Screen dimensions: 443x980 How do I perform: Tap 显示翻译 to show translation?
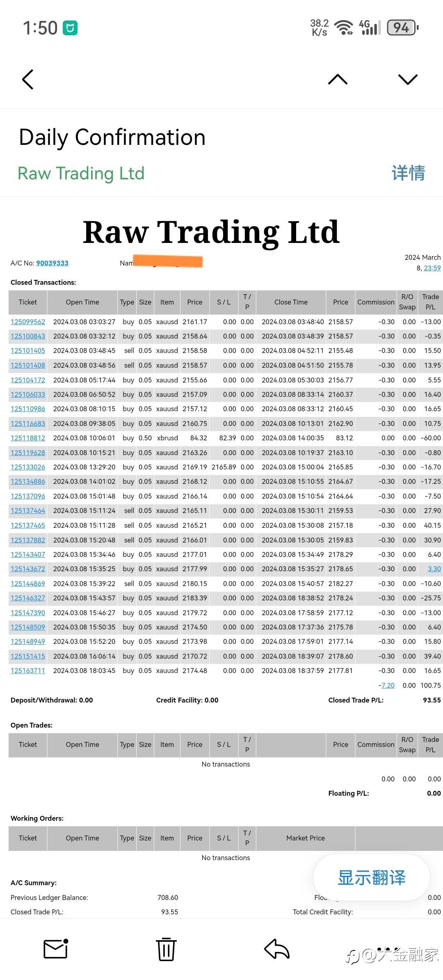(x=372, y=877)
